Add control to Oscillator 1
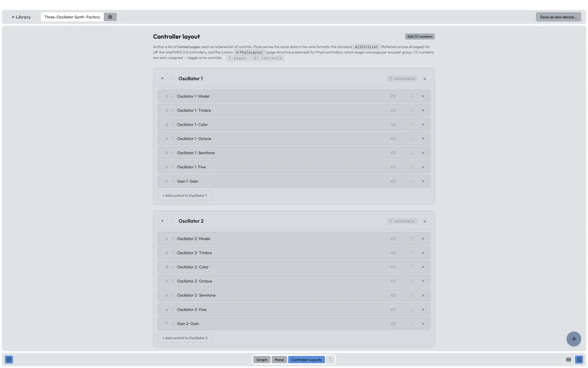Image resolution: width=588 pixels, height=368 pixels. [x=185, y=195]
